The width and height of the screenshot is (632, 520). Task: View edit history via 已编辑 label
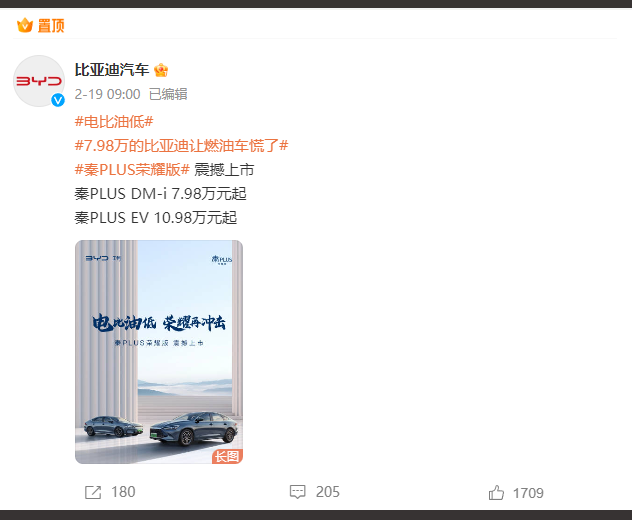pyautogui.click(x=168, y=94)
